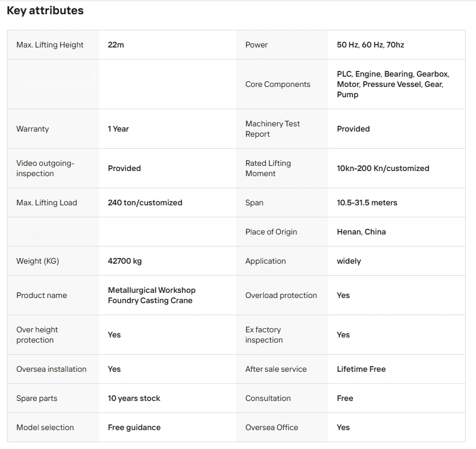Screen dimensions: 476x449
Task: Select the Machinery Test Report label
Action: (x=272, y=129)
